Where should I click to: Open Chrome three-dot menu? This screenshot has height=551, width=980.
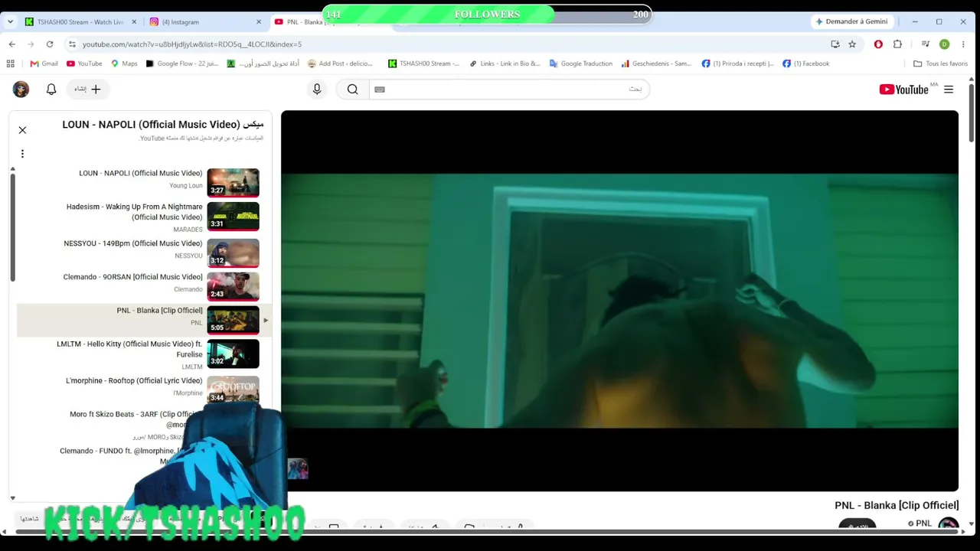962,44
